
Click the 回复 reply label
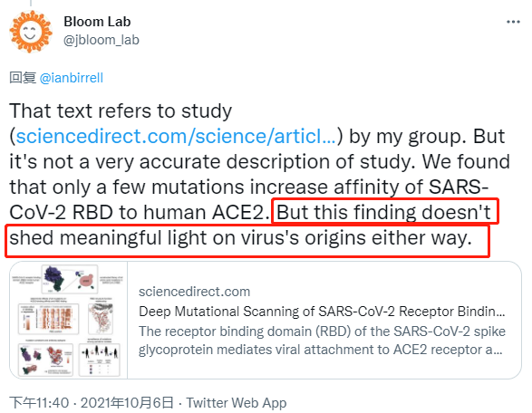(23, 78)
